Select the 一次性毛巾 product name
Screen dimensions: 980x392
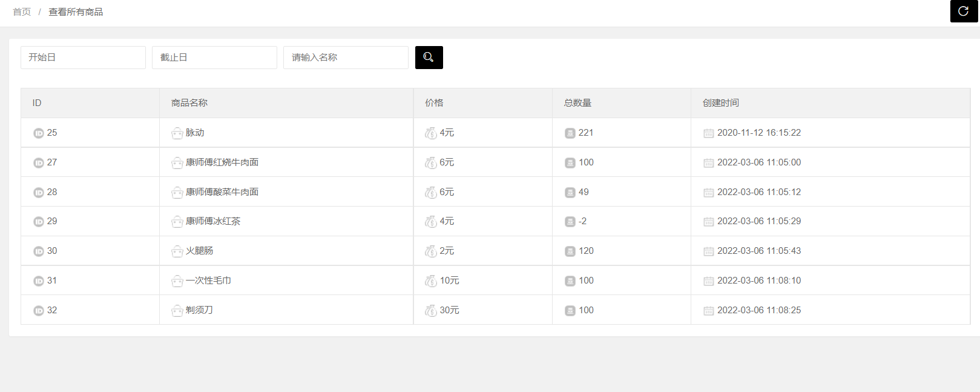tap(208, 281)
